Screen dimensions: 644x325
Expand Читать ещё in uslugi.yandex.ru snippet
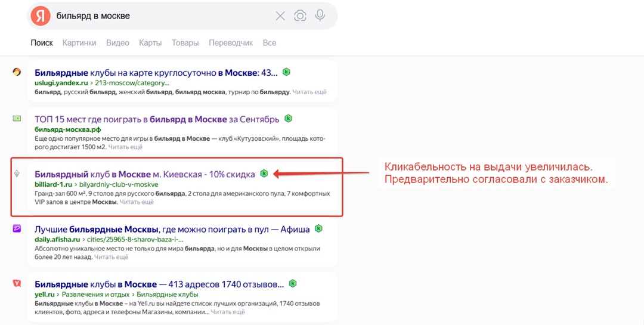click(309, 92)
